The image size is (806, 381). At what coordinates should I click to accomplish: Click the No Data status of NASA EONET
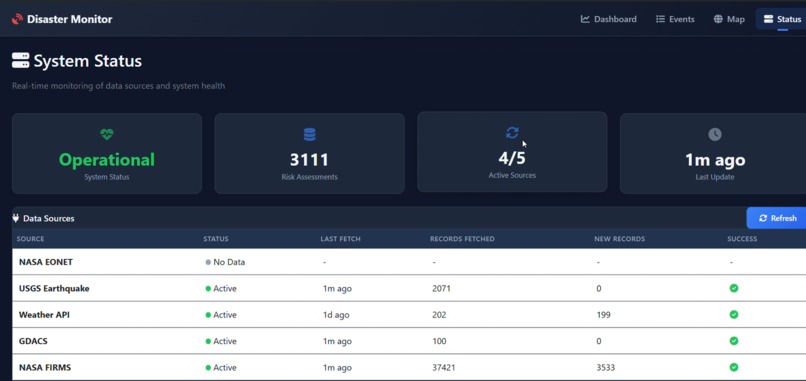point(225,262)
